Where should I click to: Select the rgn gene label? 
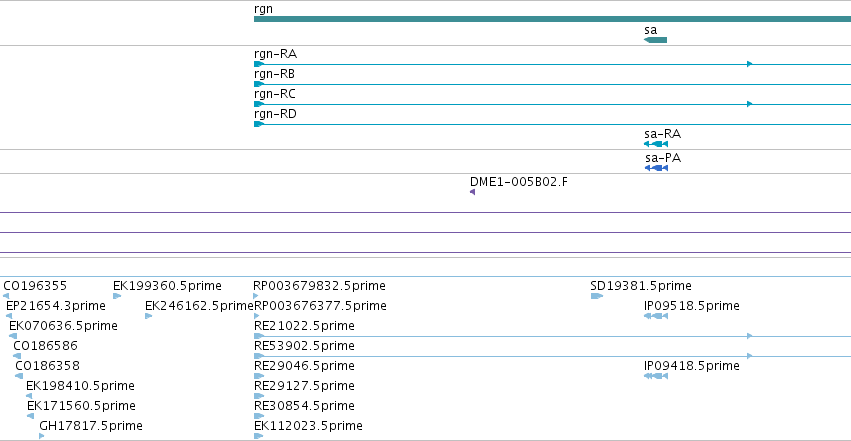(x=263, y=9)
